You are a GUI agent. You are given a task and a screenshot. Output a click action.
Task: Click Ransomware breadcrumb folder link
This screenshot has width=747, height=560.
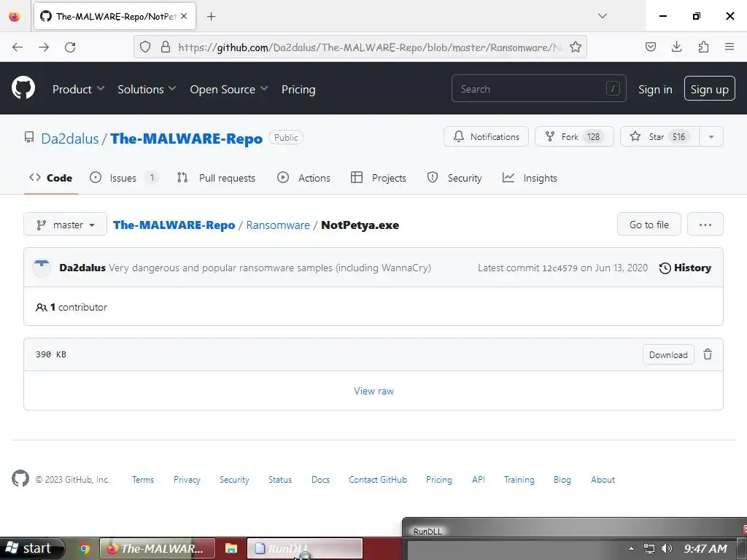tap(278, 225)
